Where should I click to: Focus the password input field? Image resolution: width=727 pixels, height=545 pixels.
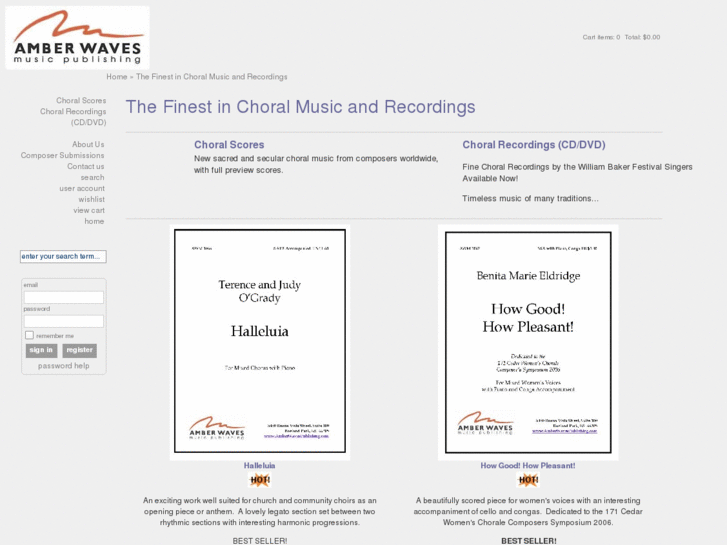click(x=64, y=321)
